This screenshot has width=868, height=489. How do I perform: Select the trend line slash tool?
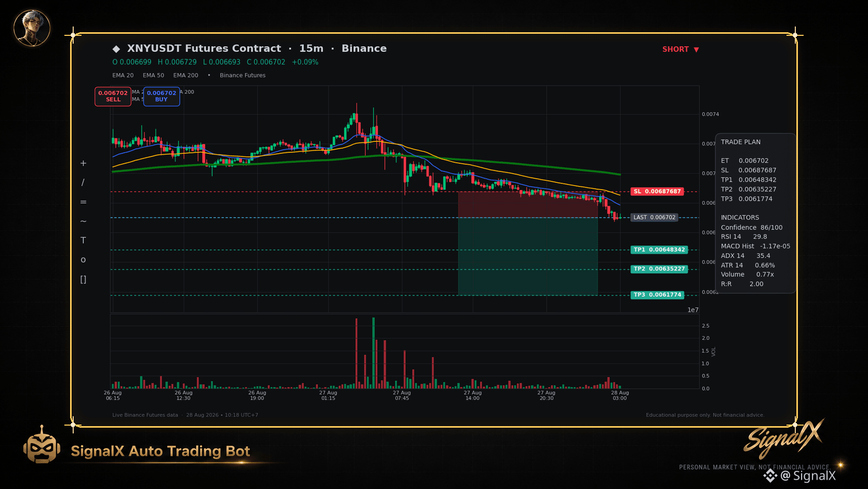point(83,182)
